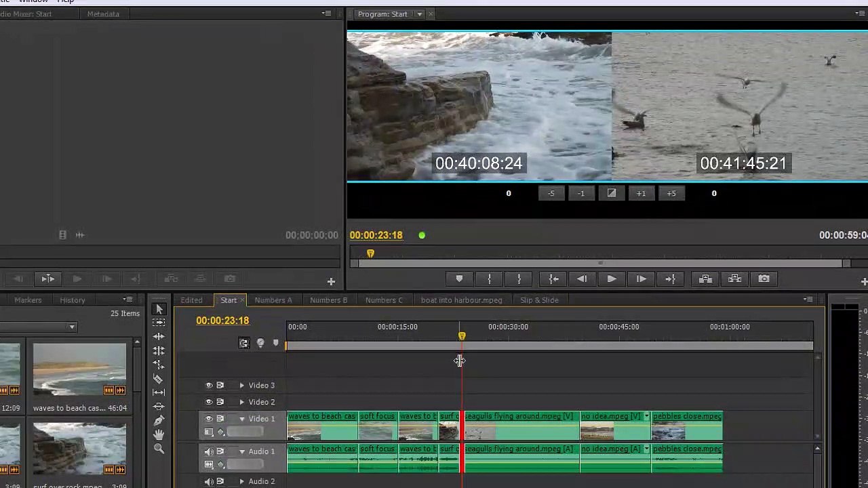Click the timeline playhead marker
The height and width of the screenshot is (488, 868).
tap(462, 336)
